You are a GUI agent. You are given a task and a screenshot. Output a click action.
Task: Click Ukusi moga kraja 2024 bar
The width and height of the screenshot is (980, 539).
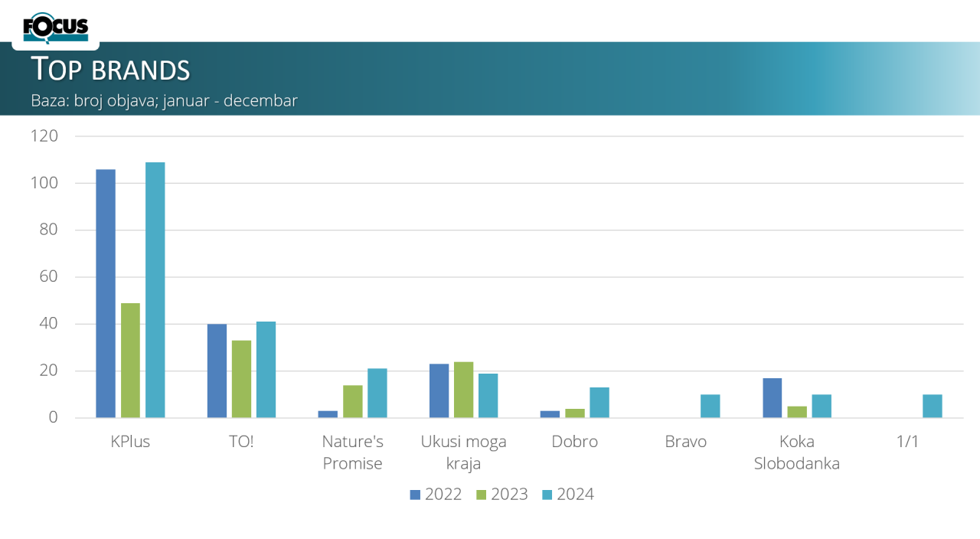coord(488,396)
